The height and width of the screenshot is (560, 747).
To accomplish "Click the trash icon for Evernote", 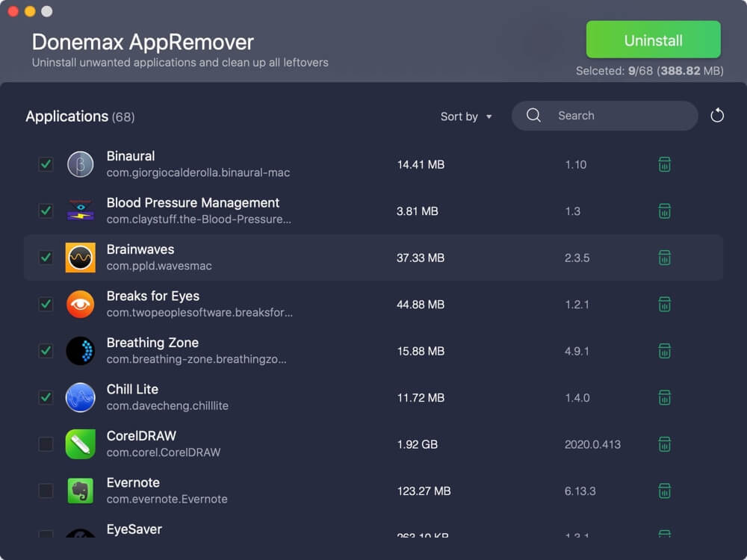I will tap(664, 491).
